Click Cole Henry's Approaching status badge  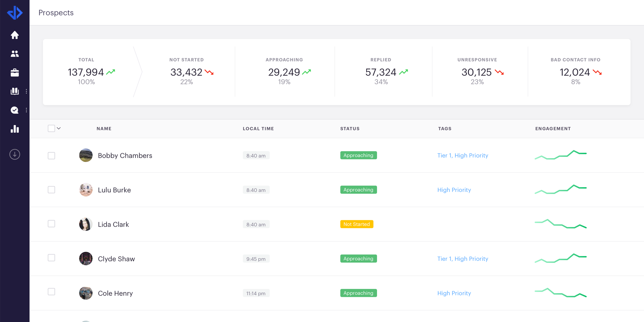[358, 293]
